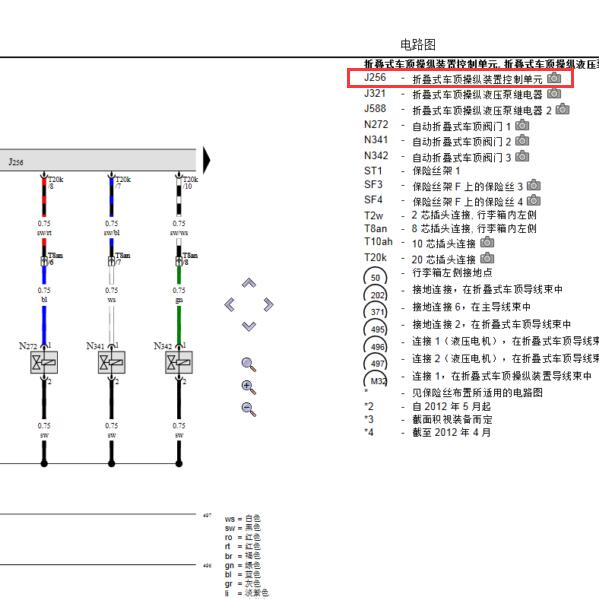Select the N341 valve symbol in the diagram

pyautogui.click(x=111, y=362)
